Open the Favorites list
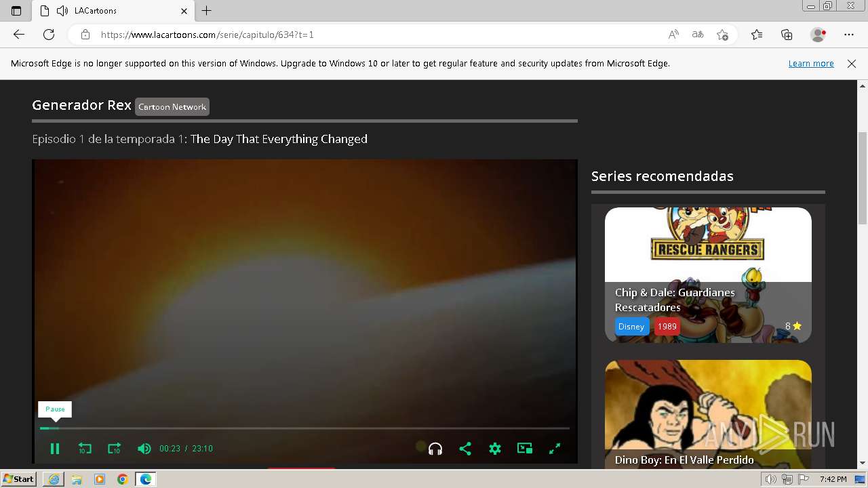868x488 pixels. click(757, 35)
